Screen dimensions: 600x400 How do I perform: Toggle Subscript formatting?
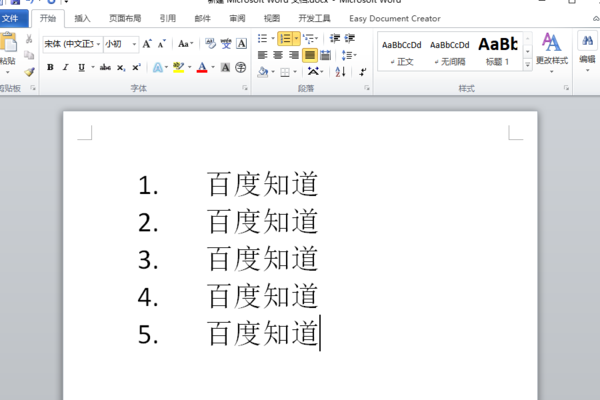[121, 68]
